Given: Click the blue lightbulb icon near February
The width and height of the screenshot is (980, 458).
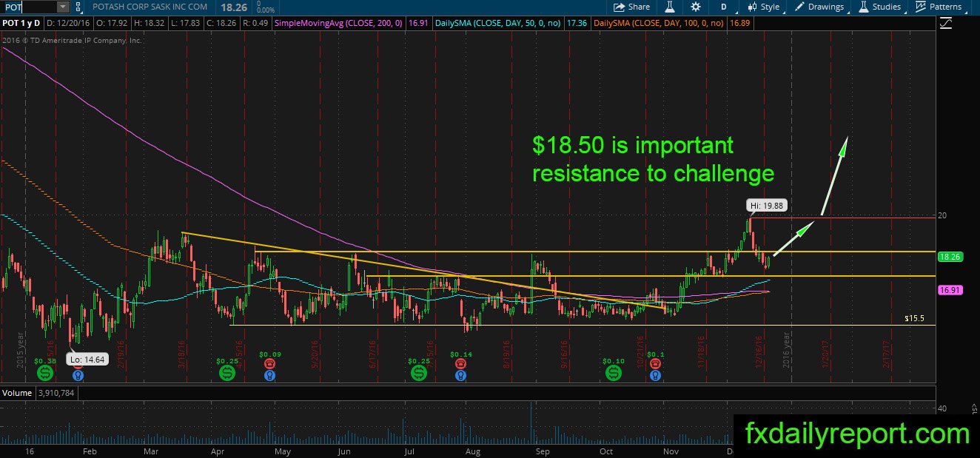Looking at the screenshot, I should coord(77,375).
